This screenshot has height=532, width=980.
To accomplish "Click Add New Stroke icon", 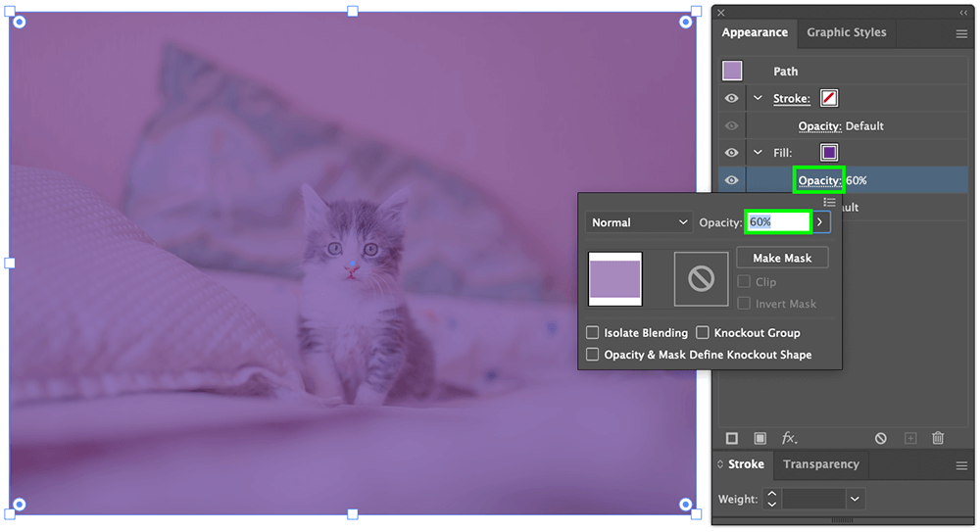I will click(x=731, y=438).
